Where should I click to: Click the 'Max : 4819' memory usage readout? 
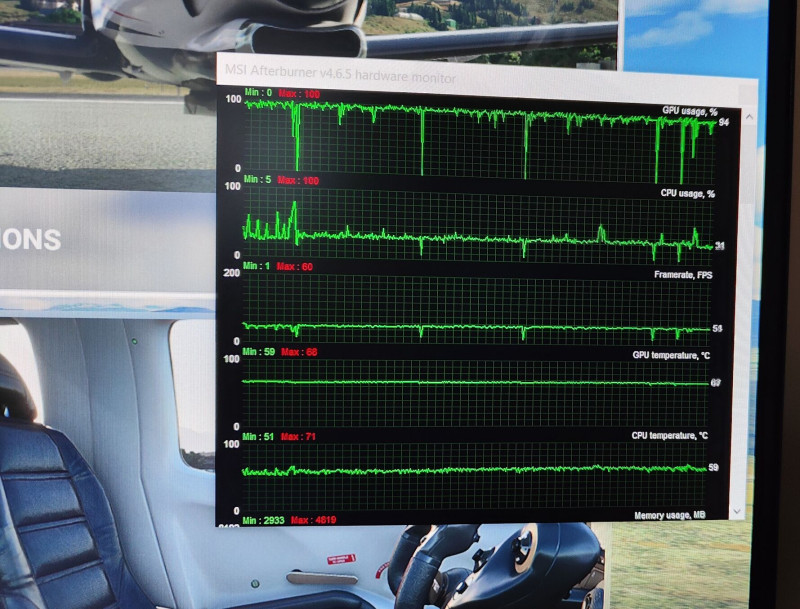click(x=313, y=520)
